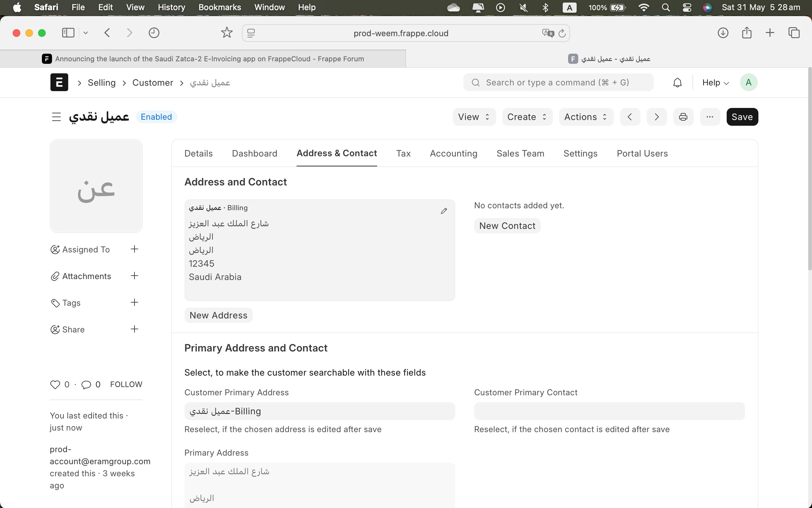This screenshot has height=508, width=812.
Task: Toggle the sidebar hamburger menu icon
Action: click(x=56, y=117)
